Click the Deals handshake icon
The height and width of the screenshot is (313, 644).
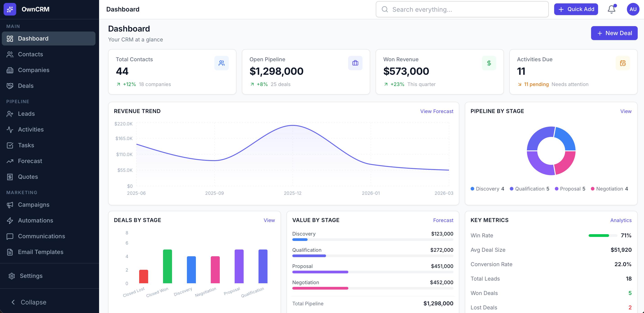(10, 86)
